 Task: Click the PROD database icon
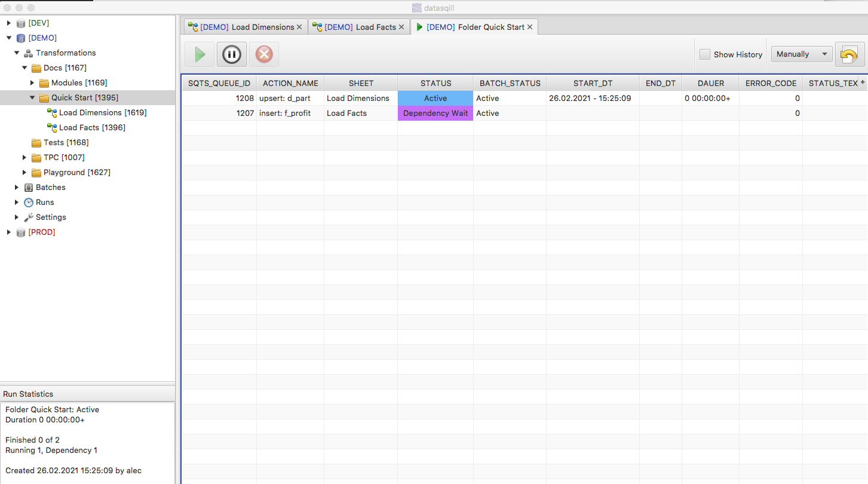pos(21,232)
